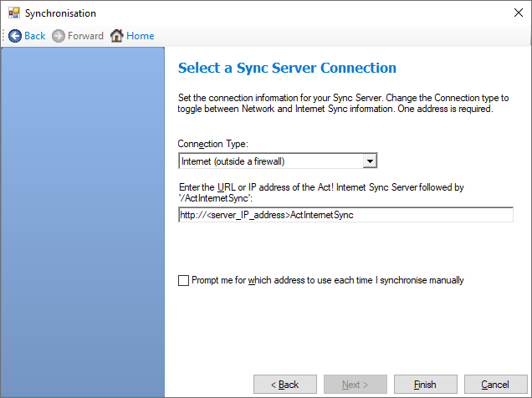
Task: Click the 'Connection Type:' label
Action: pos(213,144)
